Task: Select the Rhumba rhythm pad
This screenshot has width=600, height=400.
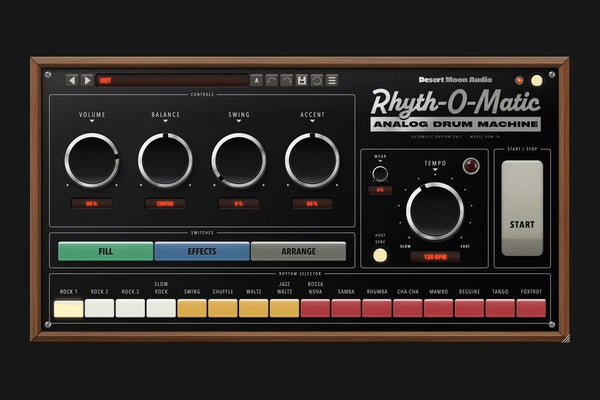Action: 377,309
